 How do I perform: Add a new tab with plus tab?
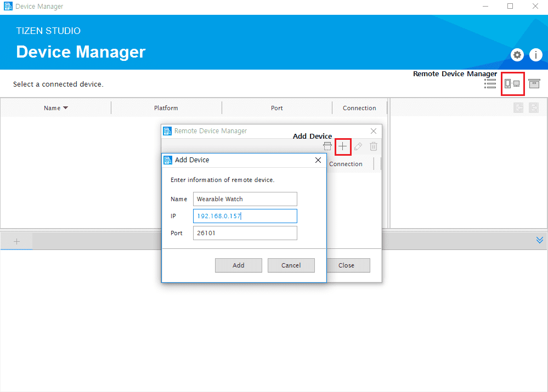pyautogui.click(x=16, y=241)
